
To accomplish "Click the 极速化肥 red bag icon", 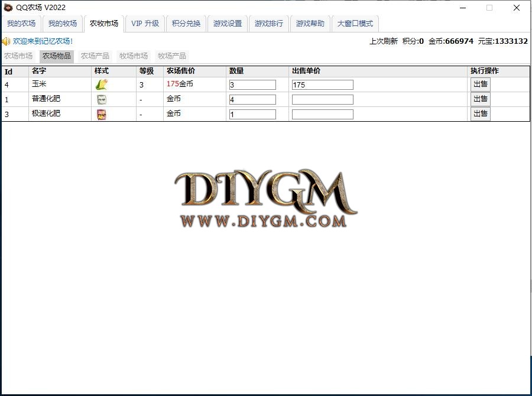I will tap(102, 114).
